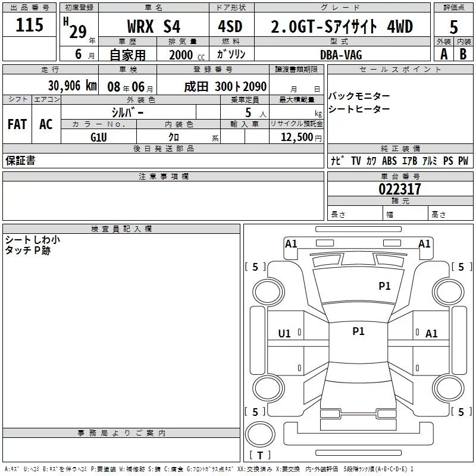Select the mileage 30,906 km

72,86
